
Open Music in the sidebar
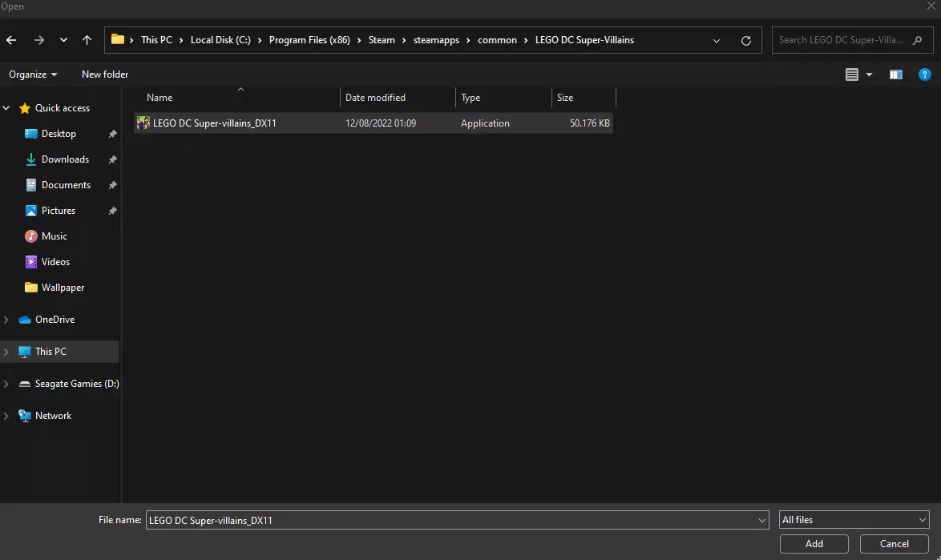(54, 236)
